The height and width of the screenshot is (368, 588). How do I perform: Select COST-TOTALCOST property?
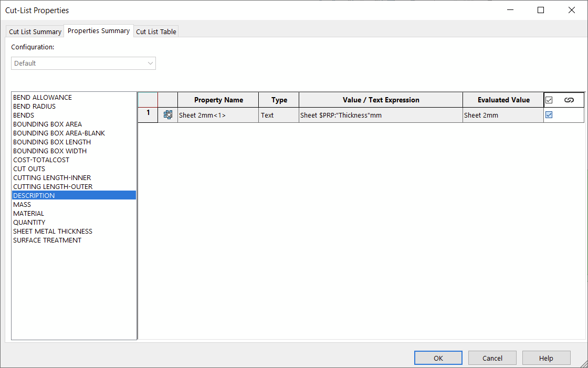74,160
